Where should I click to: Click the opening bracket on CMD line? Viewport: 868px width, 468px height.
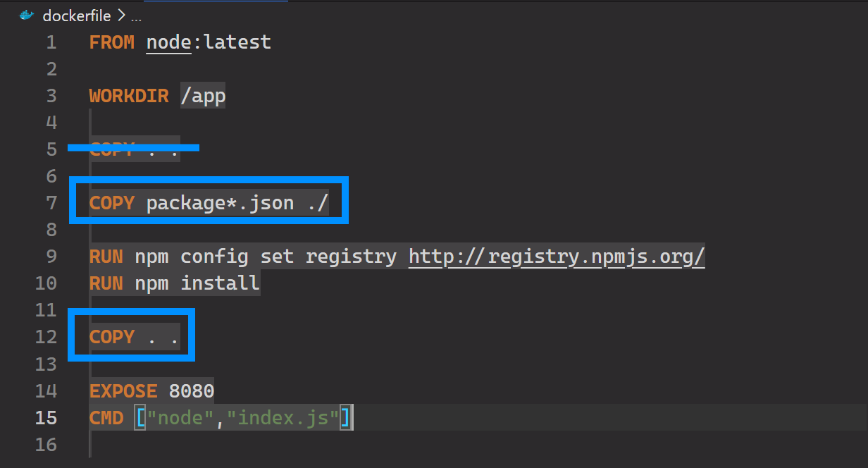(140, 417)
